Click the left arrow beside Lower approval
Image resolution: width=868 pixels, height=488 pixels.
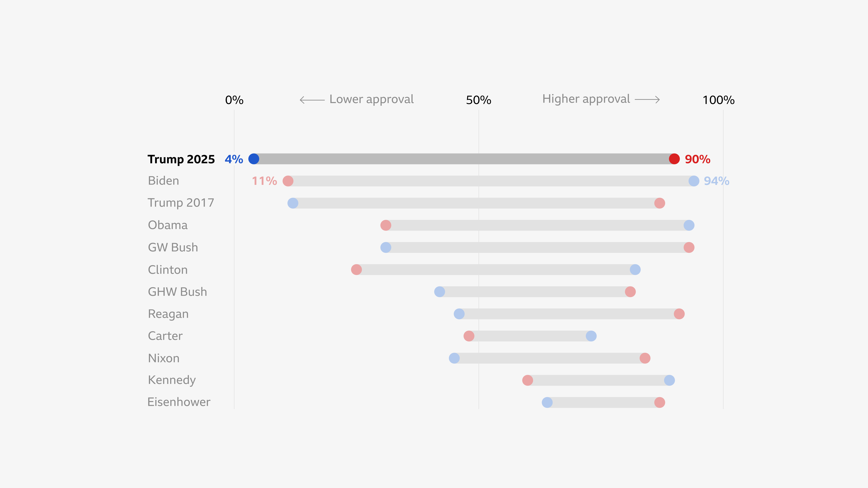point(312,100)
